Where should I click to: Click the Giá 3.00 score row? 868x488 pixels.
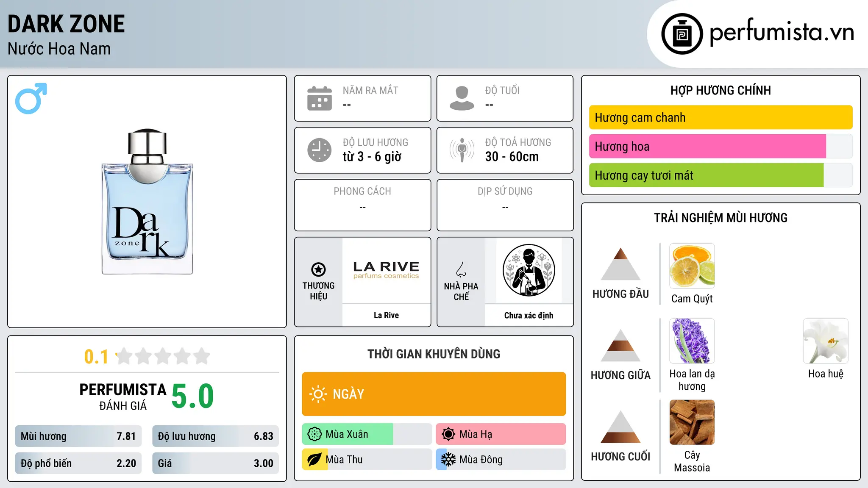tap(215, 463)
